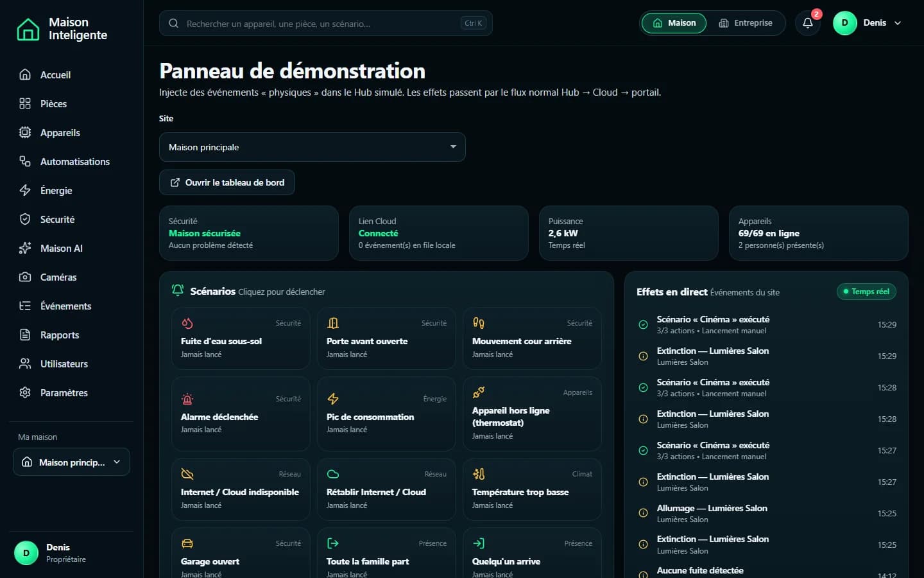The width and height of the screenshot is (924, 578).
Task: Launch the Quelqu'un arrive scenario
Action: point(532,554)
